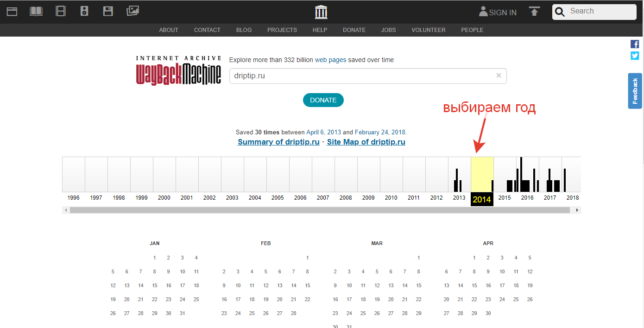This screenshot has height=328, width=644.
Task: Select year 2016 on the timeline
Action: pyautogui.click(x=527, y=197)
